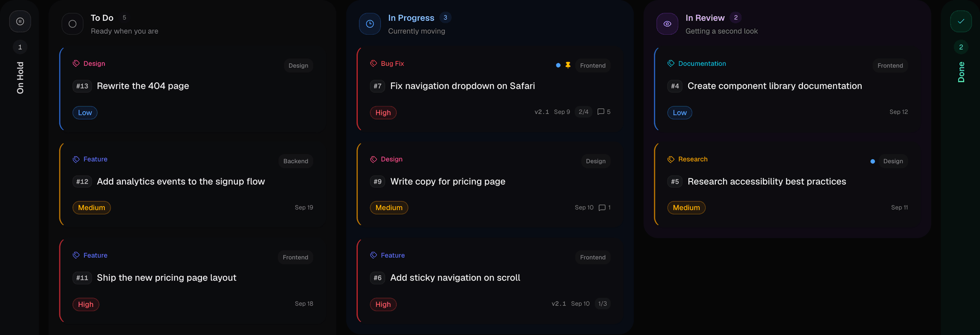Click the Done checkmark icon
Screen dimensions: 980x335
click(961, 22)
